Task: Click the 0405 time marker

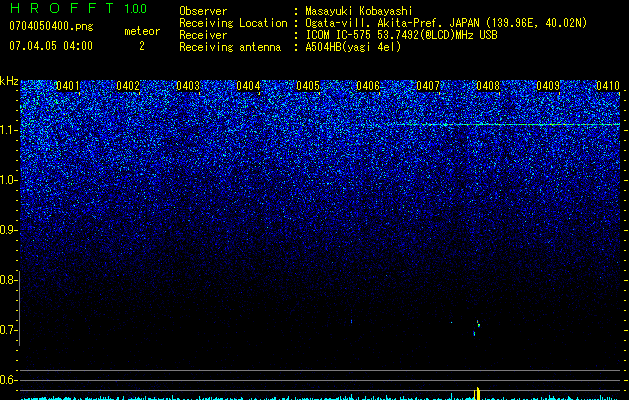Action: pos(308,86)
